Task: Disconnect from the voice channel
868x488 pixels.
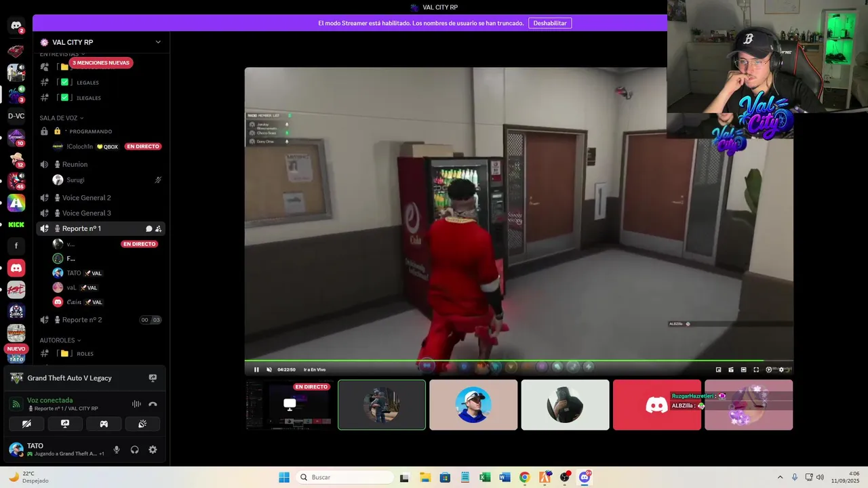Action: [153, 404]
